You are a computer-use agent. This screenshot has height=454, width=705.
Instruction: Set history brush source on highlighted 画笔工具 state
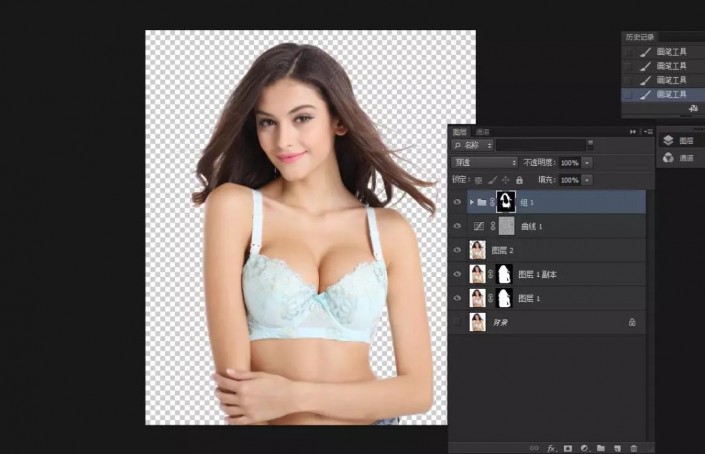pos(629,94)
